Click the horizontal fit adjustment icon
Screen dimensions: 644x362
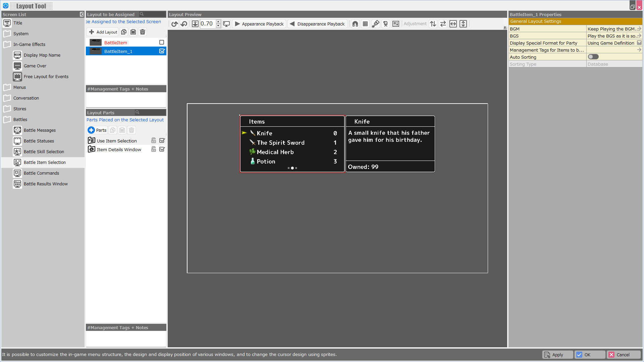click(x=453, y=24)
